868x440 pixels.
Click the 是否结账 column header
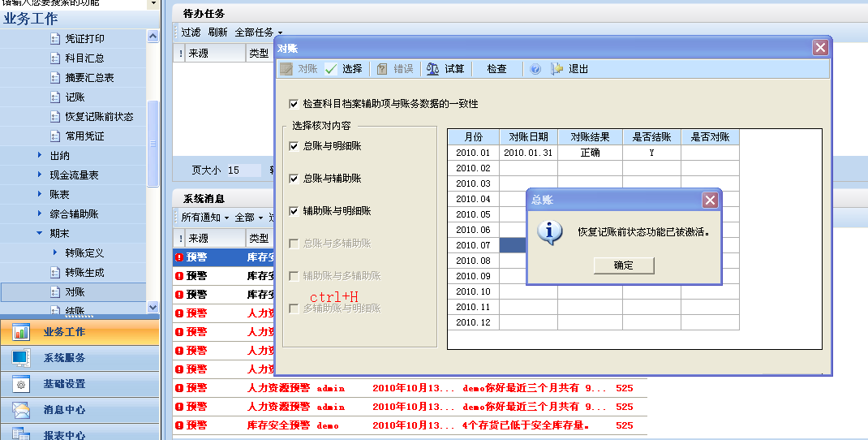tap(651, 137)
